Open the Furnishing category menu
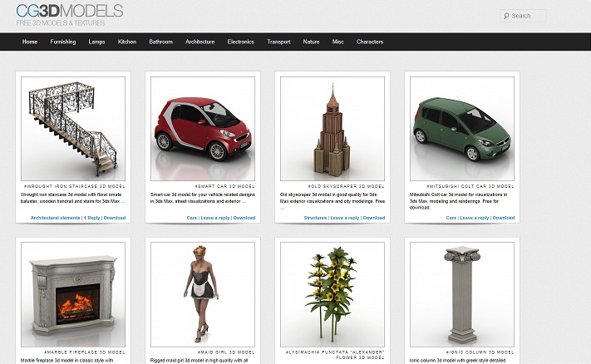Image resolution: width=591 pixels, height=364 pixels. click(63, 42)
